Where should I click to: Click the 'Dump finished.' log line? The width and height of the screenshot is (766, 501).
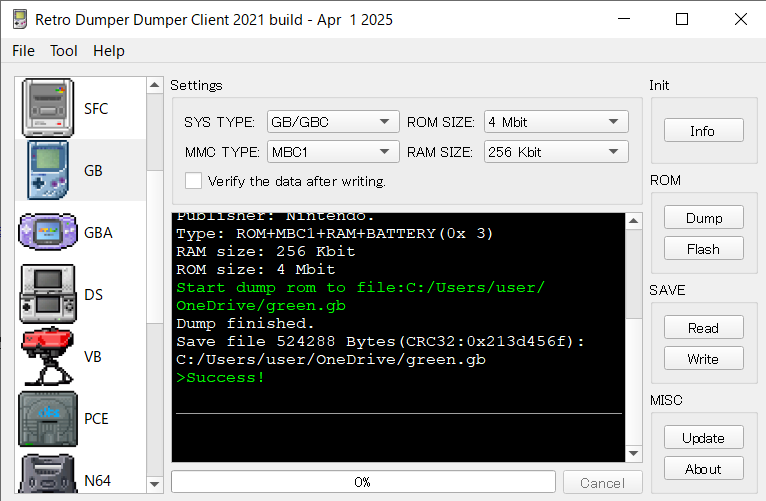point(245,323)
